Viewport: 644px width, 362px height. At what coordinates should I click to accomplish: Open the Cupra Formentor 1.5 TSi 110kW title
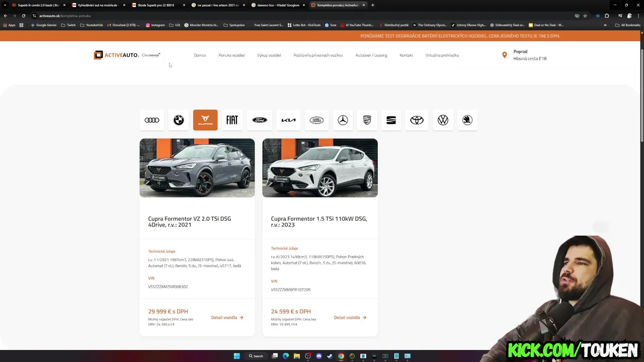point(319,222)
